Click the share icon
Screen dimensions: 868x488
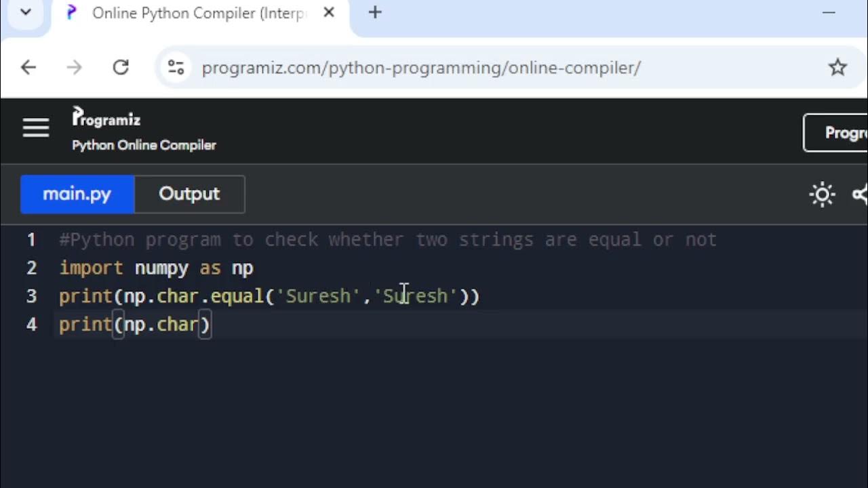click(x=860, y=195)
